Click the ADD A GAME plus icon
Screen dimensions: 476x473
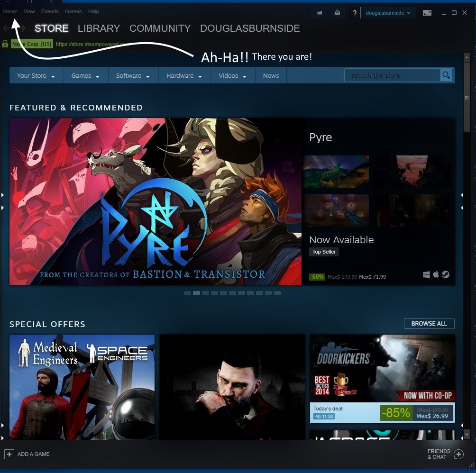coord(9,454)
